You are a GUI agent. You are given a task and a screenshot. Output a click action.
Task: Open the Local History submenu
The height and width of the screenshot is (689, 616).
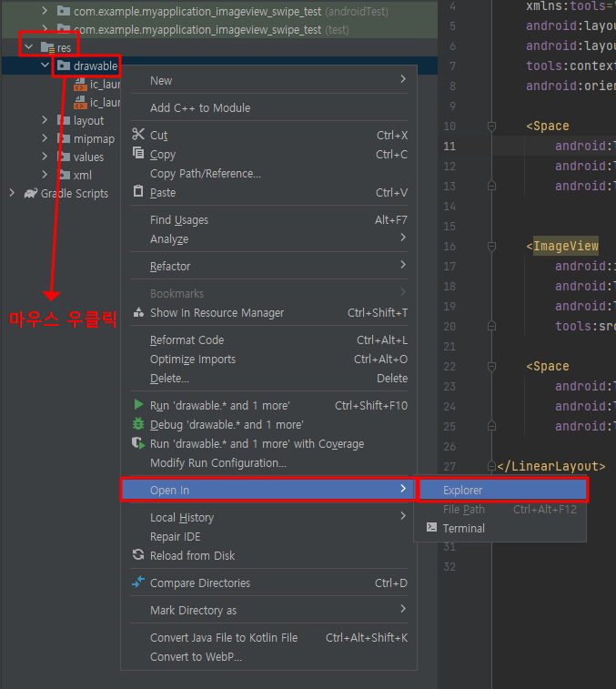269,517
